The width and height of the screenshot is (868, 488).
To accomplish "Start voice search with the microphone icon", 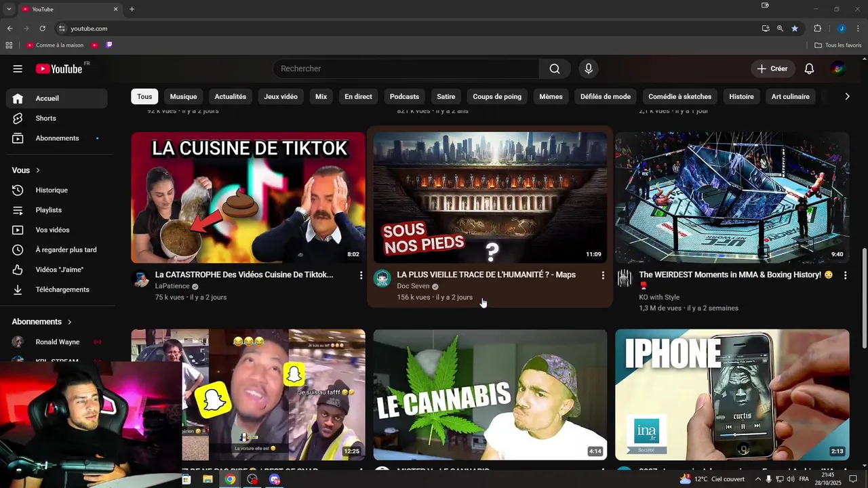I will click(x=589, y=68).
